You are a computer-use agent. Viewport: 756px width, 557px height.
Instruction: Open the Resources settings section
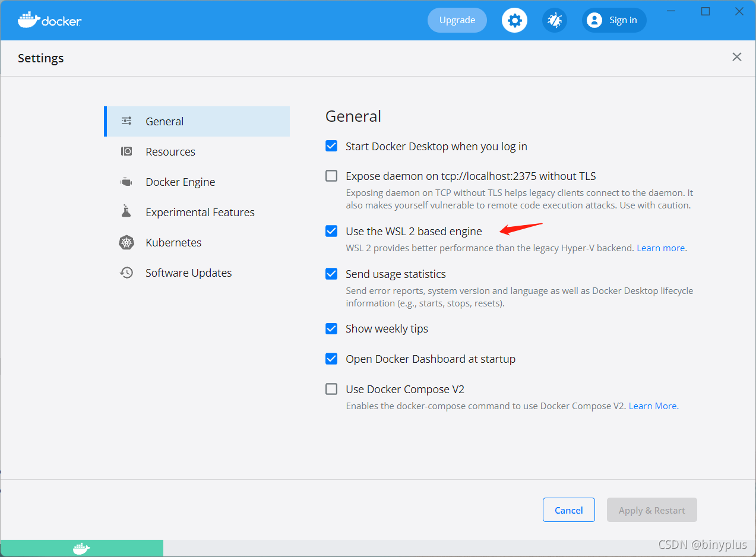(x=197, y=151)
